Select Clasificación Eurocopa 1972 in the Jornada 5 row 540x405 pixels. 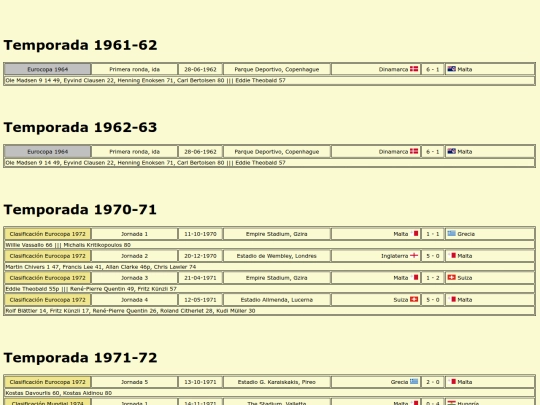click(48, 382)
